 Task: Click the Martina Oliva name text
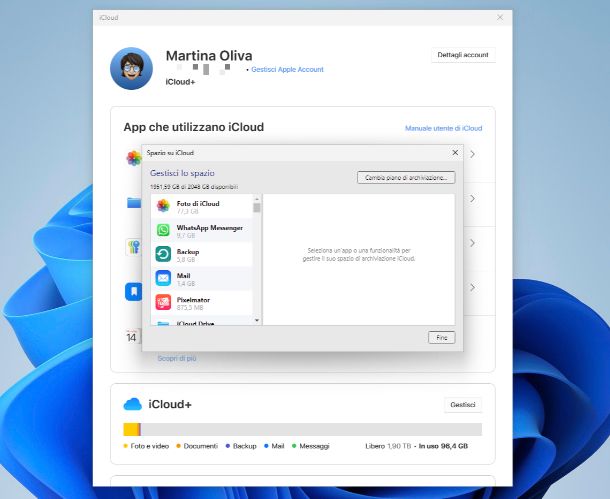pyautogui.click(x=209, y=56)
